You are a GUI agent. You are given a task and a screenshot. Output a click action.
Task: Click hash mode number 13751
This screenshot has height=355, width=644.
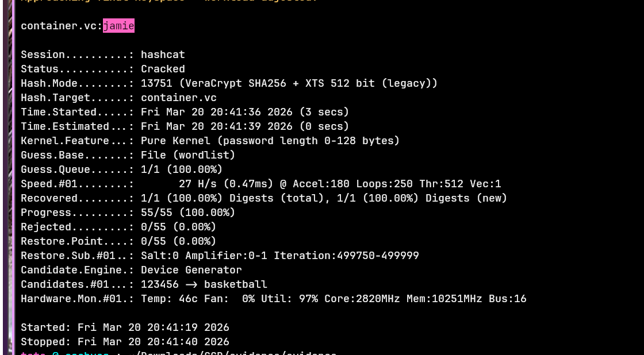pos(156,83)
